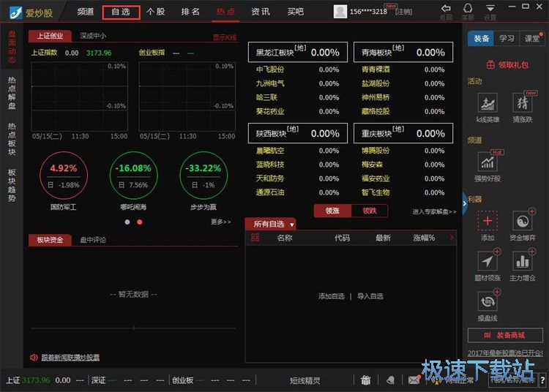Image resolution: width=549 pixels, height=392 pixels.
Task: Open the 主力增仓 tool icon
Action: coord(523,261)
